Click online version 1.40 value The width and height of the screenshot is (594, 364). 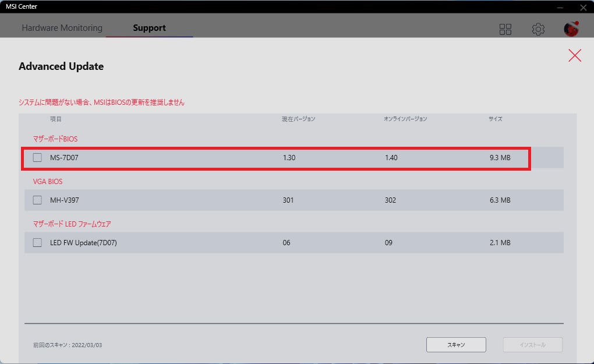[x=391, y=158]
